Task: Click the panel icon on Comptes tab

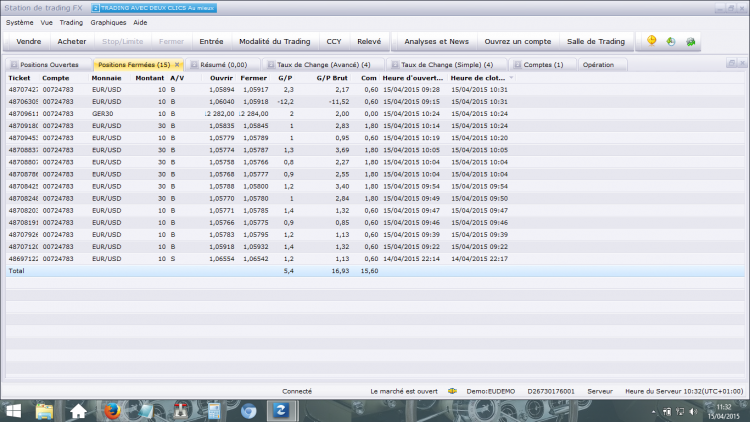Action: coord(518,65)
